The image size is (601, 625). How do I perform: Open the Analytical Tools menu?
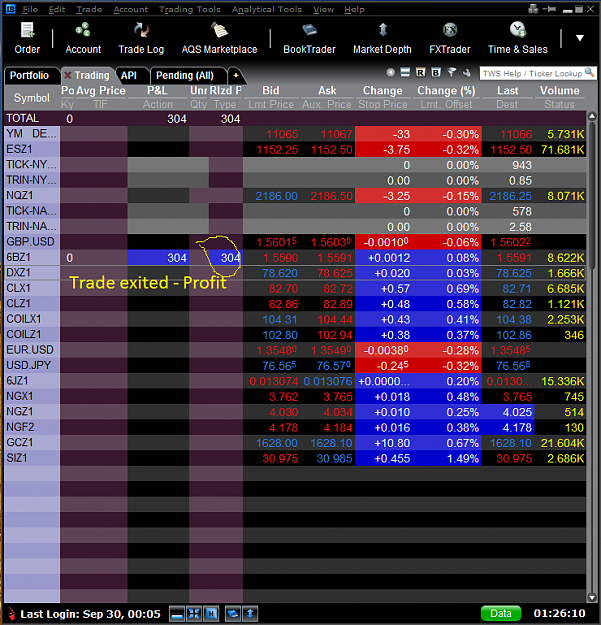[267, 9]
